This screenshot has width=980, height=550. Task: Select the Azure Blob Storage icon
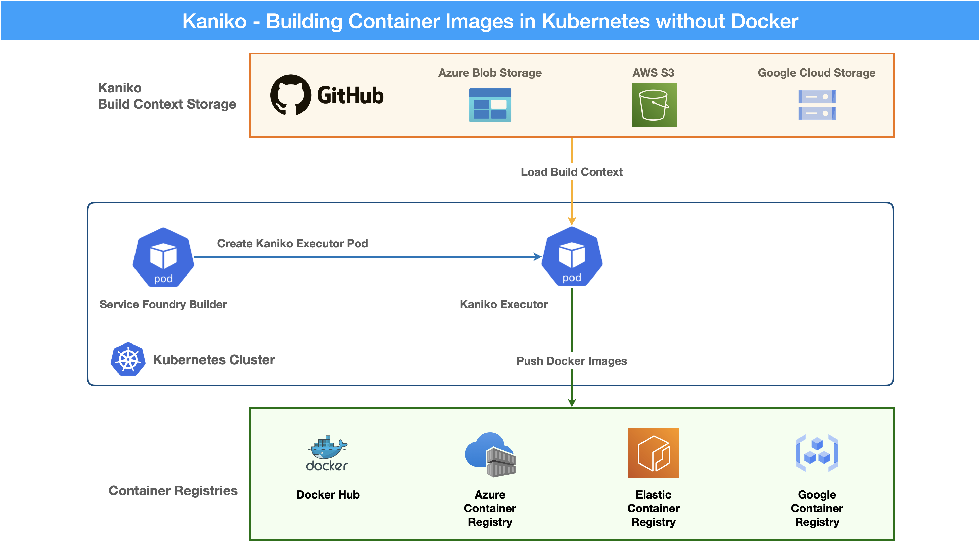point(490,105)
